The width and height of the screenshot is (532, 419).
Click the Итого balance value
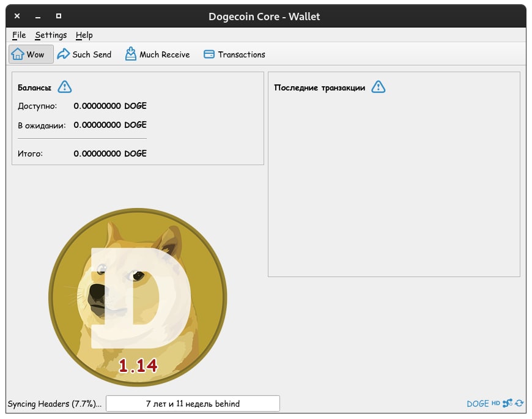tap(110, 154)
